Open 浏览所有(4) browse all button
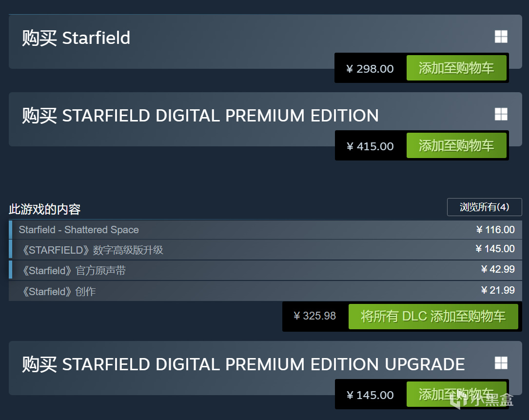 point(485,207)
